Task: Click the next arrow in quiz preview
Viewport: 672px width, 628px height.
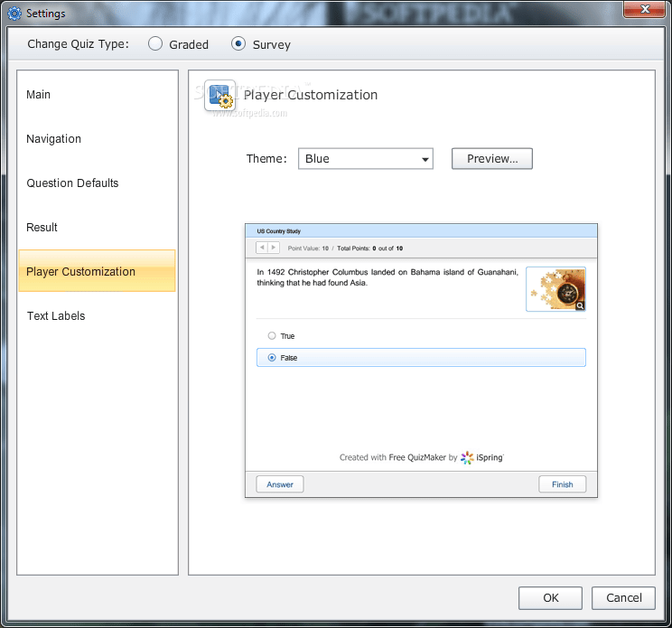Action: coord(274,248)
